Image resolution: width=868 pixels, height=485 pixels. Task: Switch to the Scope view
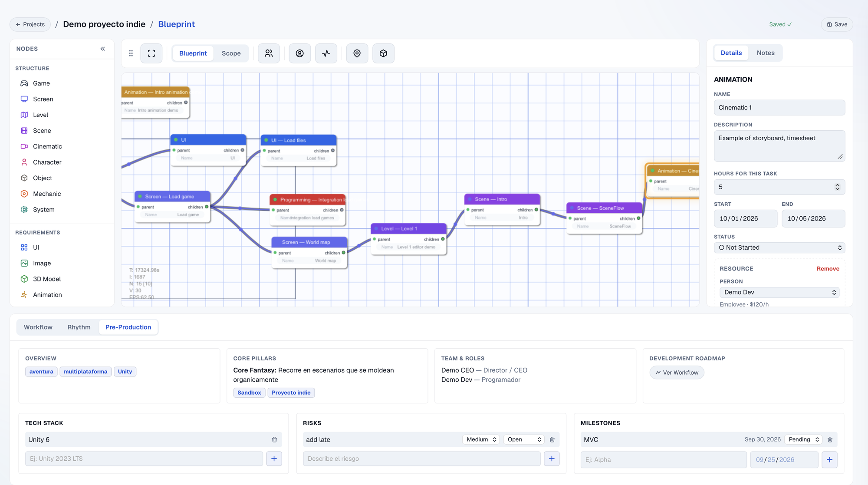click(x=231, y=53)
